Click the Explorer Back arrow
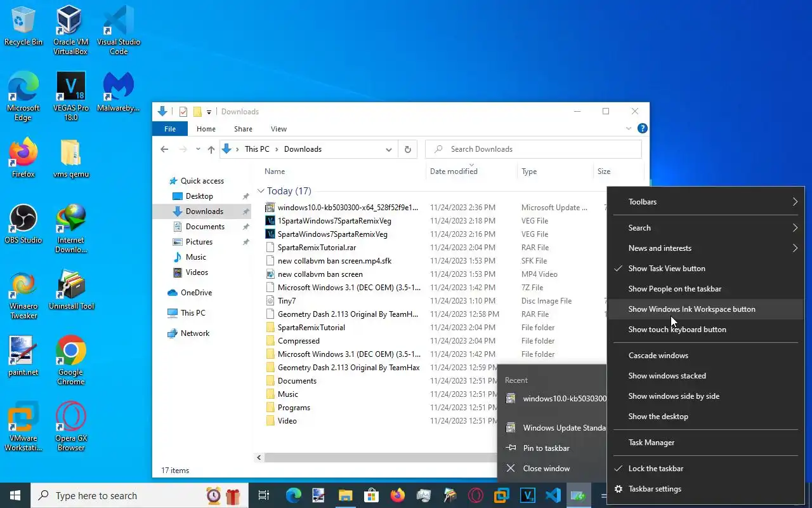Viewport: 812px width, 508px height. (x=164, y=149)
